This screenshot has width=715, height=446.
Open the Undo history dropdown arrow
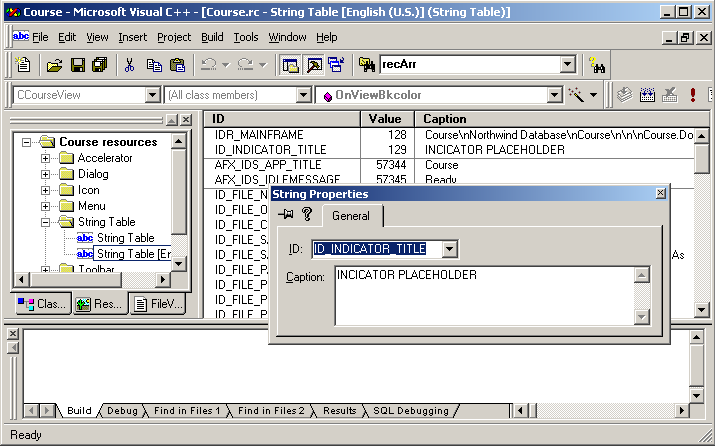click(x=226, y=65)
